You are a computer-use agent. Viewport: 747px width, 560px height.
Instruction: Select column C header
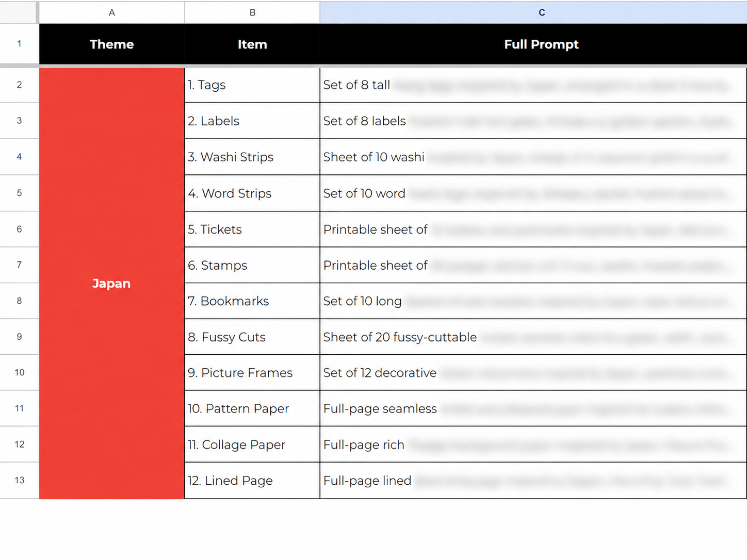pos(533,12)
